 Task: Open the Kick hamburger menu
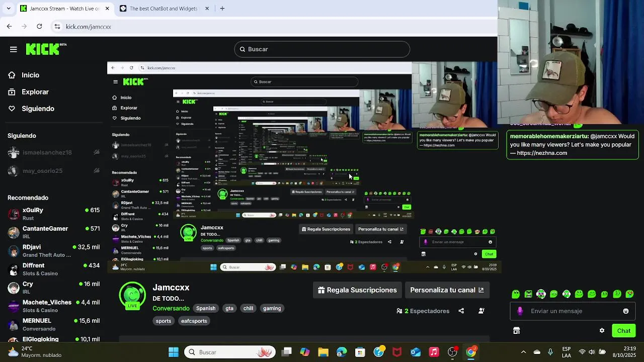tap(14, 49)
